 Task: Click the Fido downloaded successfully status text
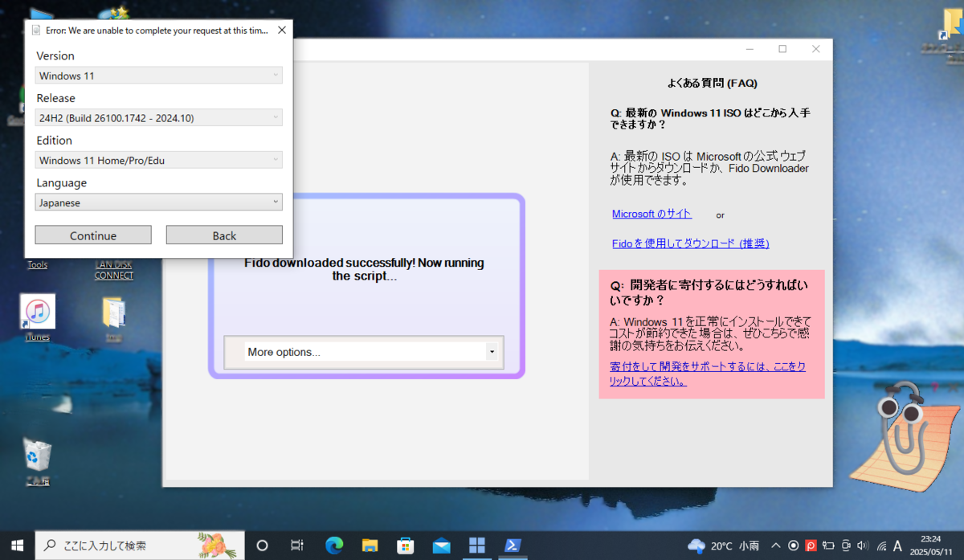point(364,269)
